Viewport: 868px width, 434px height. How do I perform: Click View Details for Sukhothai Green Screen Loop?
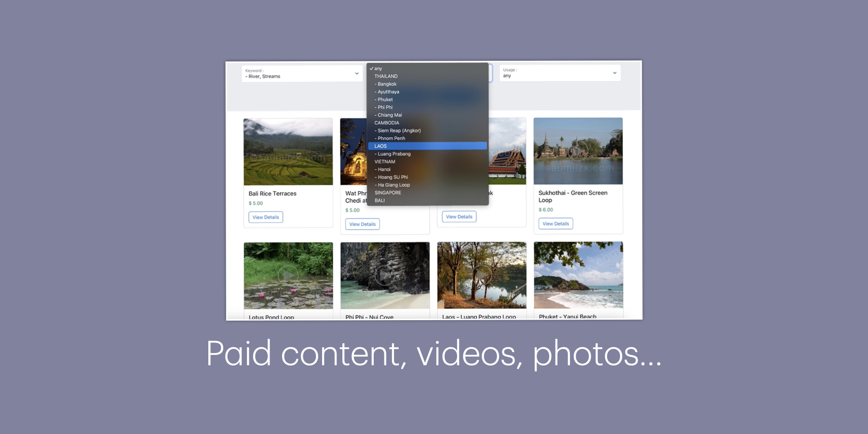tap(556, 224)
